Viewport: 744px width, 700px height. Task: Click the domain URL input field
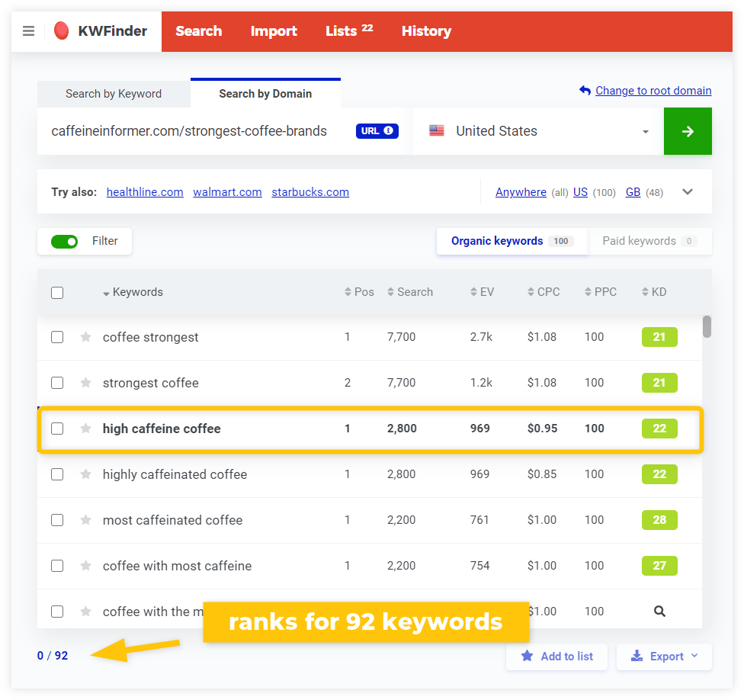[x=191, y=131]
